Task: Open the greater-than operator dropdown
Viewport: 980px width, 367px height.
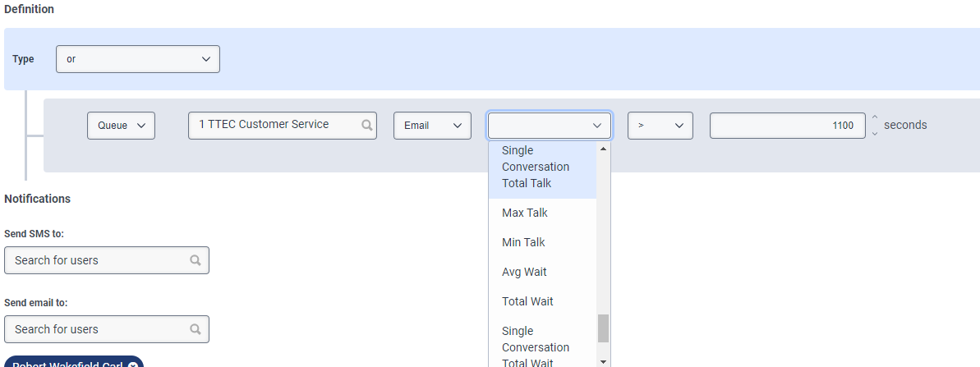Action: 660,126
